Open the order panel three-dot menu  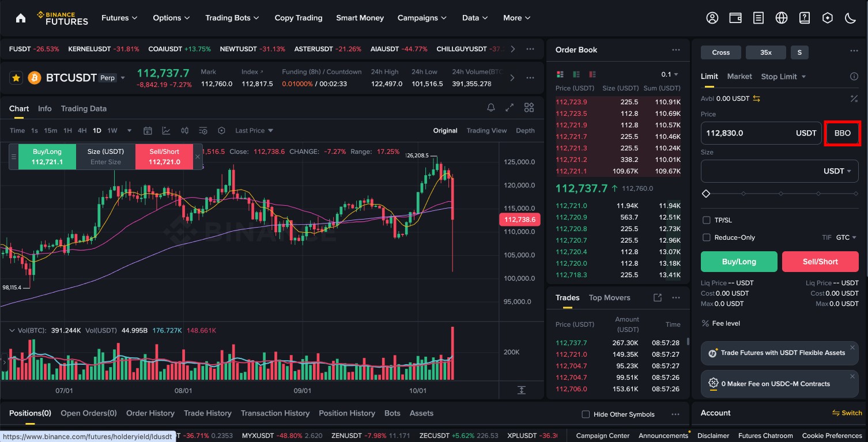pos(854,51)
